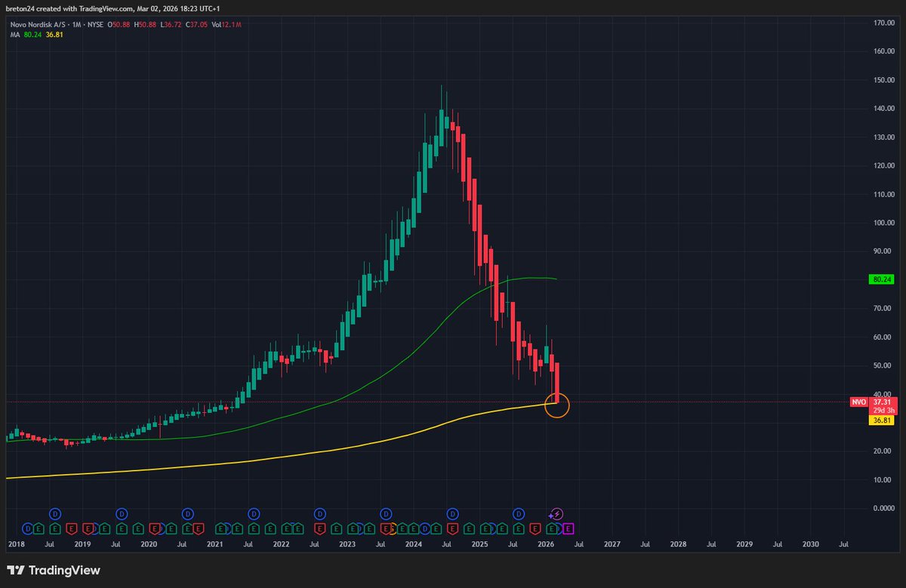
Task: Open the red earnings E marker of August 2024
Action: click(x=452, y=528)
